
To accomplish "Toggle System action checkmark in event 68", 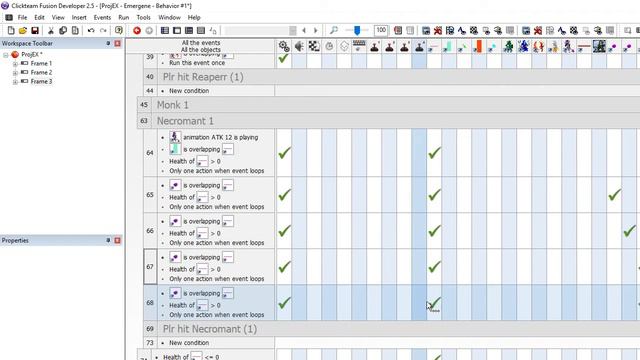I will click(x=284, y=303).
